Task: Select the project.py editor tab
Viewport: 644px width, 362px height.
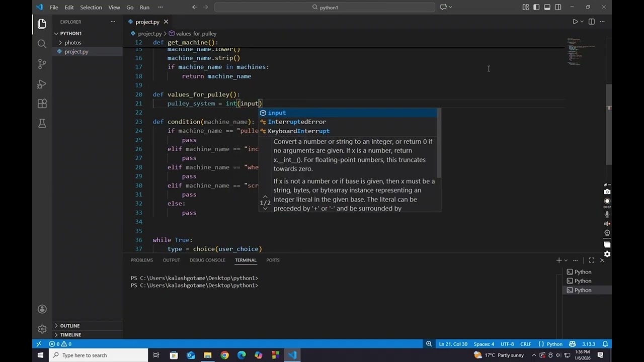Action: tap(147, 22)
